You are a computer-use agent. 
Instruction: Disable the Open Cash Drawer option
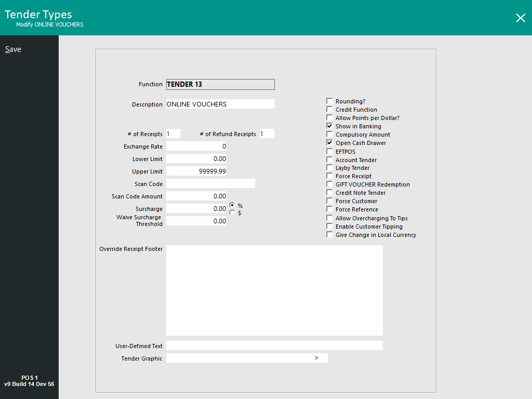click(x=329, y=143)
